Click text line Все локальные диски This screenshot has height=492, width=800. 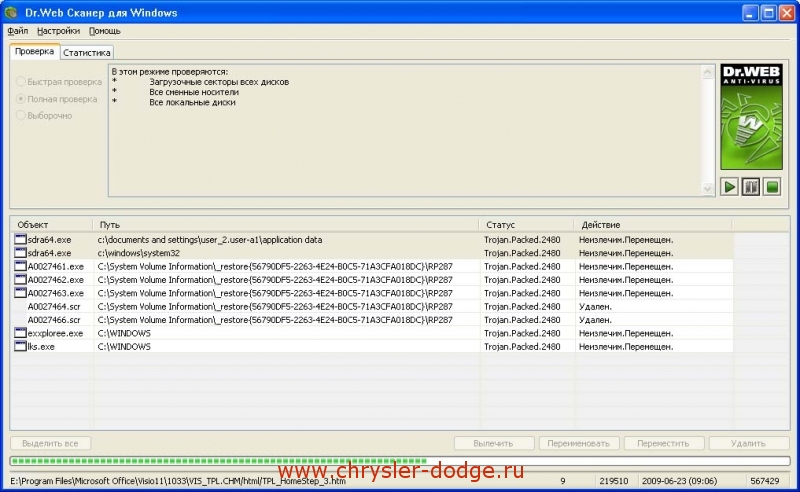pyautogui.click(x=192, y=102)
